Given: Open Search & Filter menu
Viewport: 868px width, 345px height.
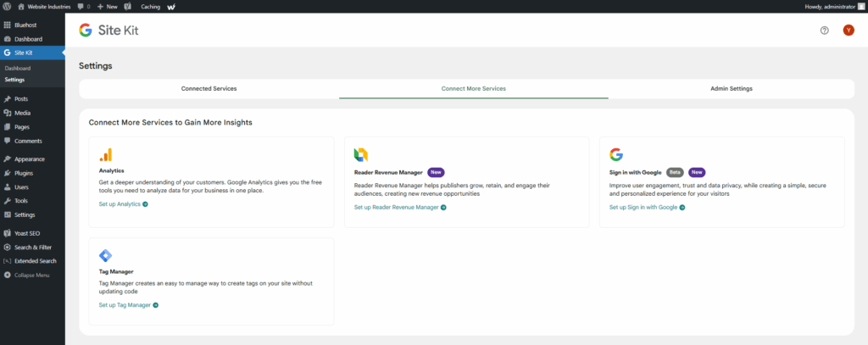Looking at the screenshot, I should point(32,247).
